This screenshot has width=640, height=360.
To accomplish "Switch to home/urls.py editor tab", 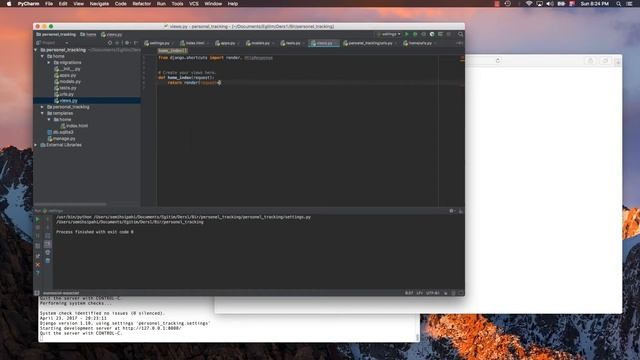I will pos(420,43).
